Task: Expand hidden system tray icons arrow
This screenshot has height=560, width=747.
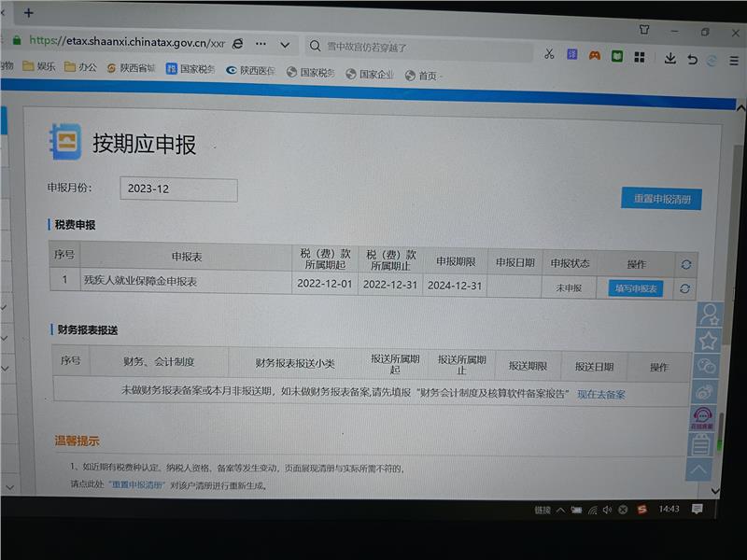Action: click(560, 510)
